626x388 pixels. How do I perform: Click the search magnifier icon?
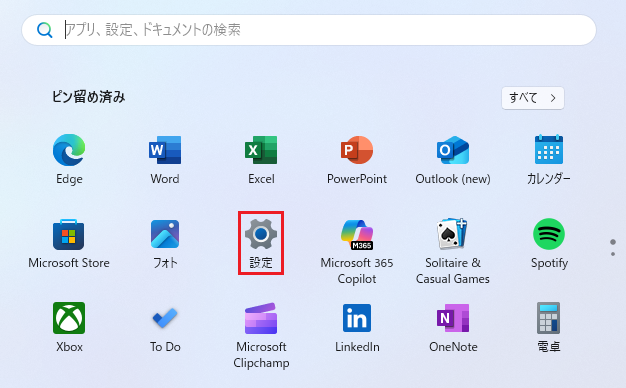point(44,30)
